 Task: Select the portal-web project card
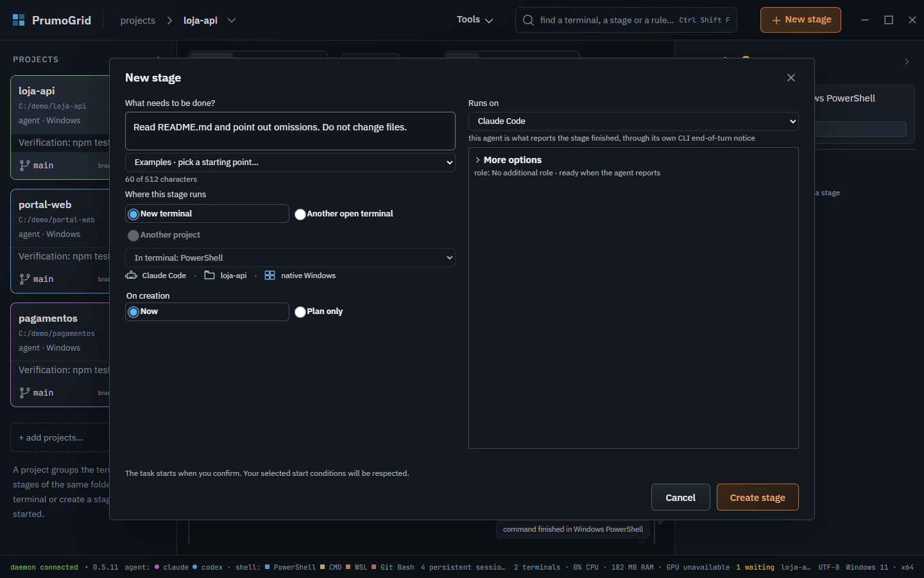coord(60,241)
